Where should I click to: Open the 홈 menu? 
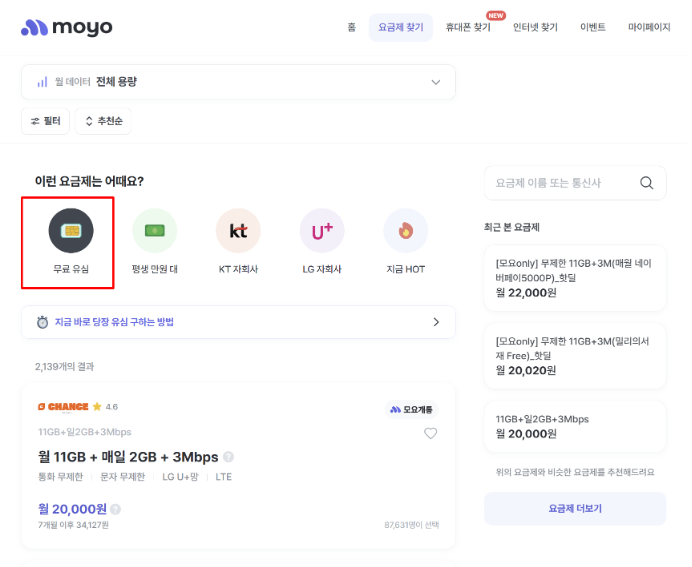coord(351,27)
